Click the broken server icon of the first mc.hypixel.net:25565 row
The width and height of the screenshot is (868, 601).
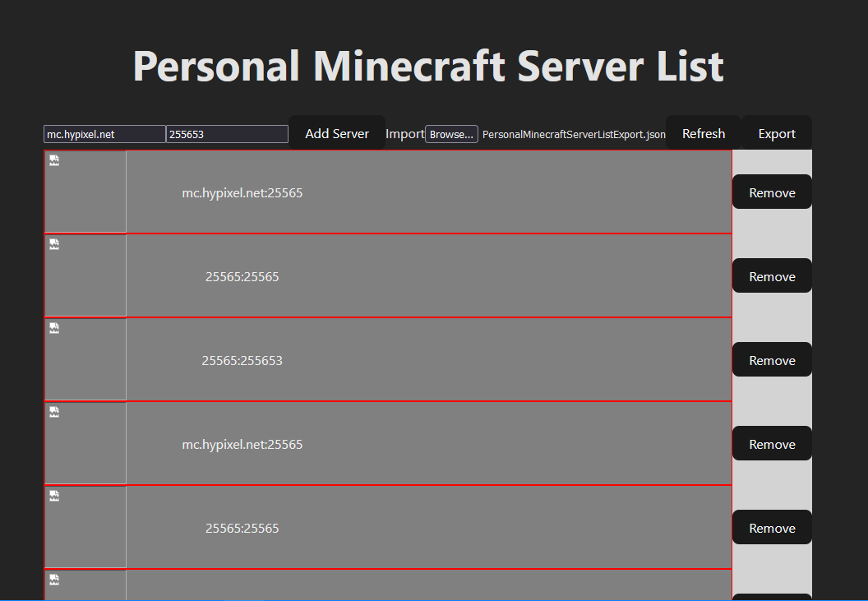[x=54, y=160]
